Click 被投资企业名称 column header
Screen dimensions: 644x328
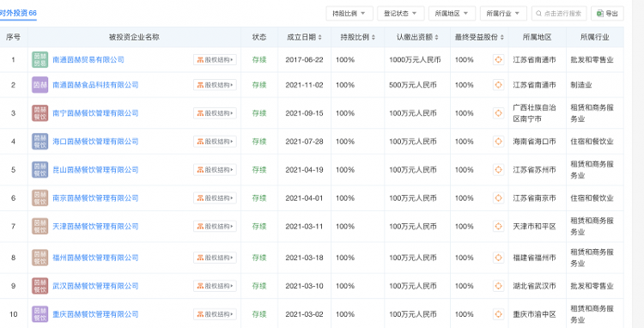[x=134, y=38]
